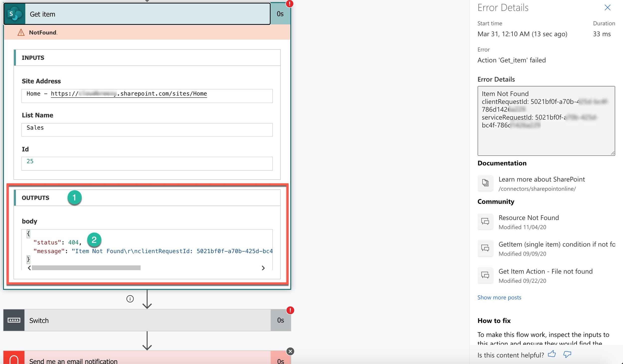
Task: Click the cancelled badge on email notification
Action: 290,351
